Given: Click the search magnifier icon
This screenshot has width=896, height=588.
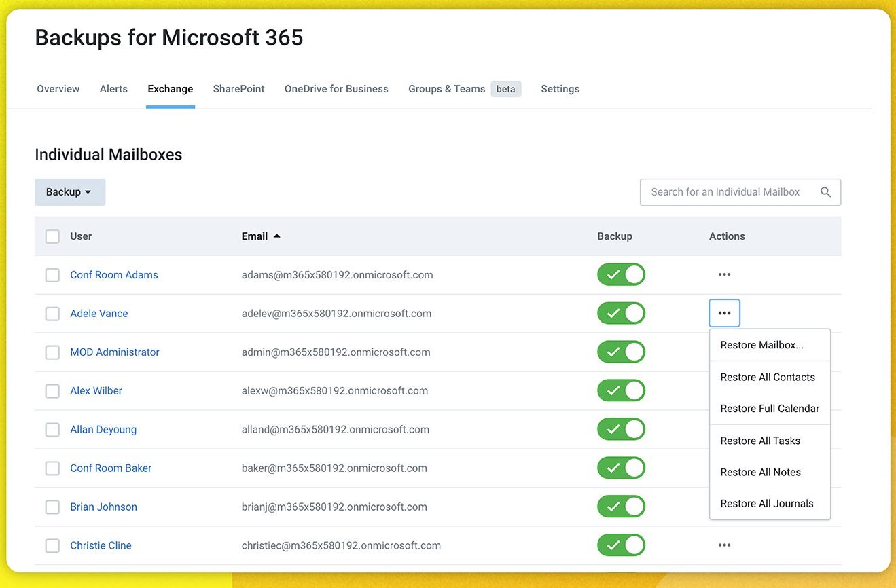Looking at the screenshot, I should click(825, 192).
